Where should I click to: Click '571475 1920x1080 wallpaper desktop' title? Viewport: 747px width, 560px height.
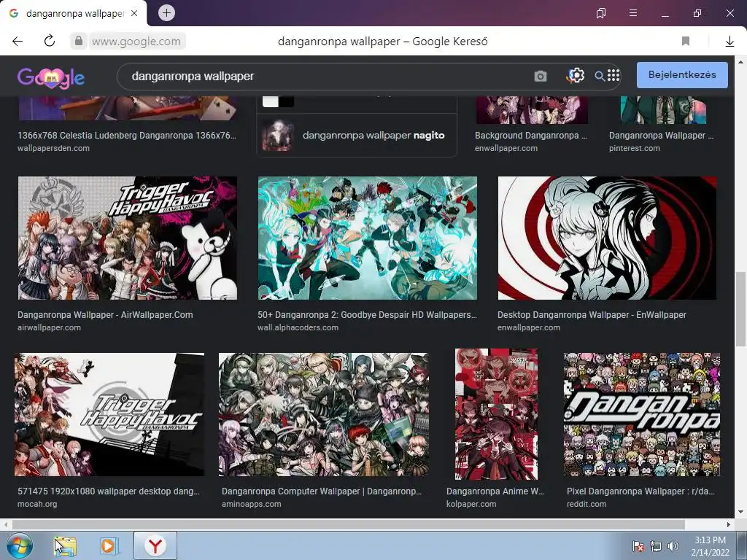point(109,491)
